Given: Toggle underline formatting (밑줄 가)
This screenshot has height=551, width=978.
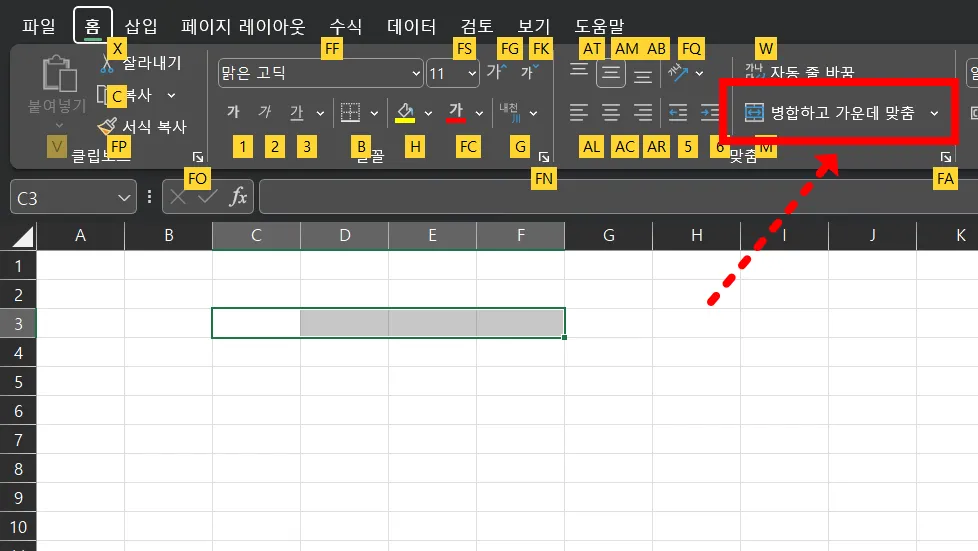Looking at the screenshot, I should [x=297, y=112].
